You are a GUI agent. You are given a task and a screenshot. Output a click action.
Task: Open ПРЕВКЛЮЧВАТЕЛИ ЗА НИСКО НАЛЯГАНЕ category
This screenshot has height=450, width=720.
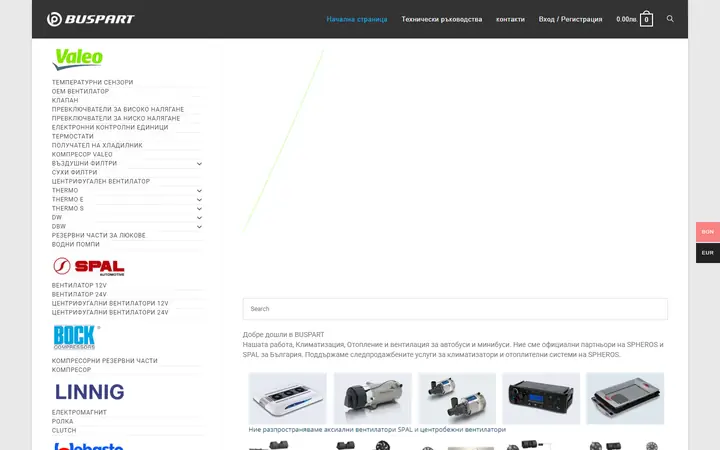click(x=116, y=118)
